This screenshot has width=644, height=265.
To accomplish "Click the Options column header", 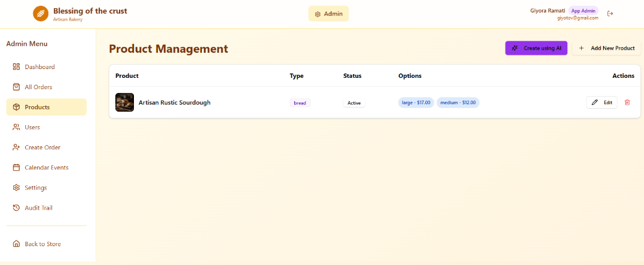I will pos(410,76).
